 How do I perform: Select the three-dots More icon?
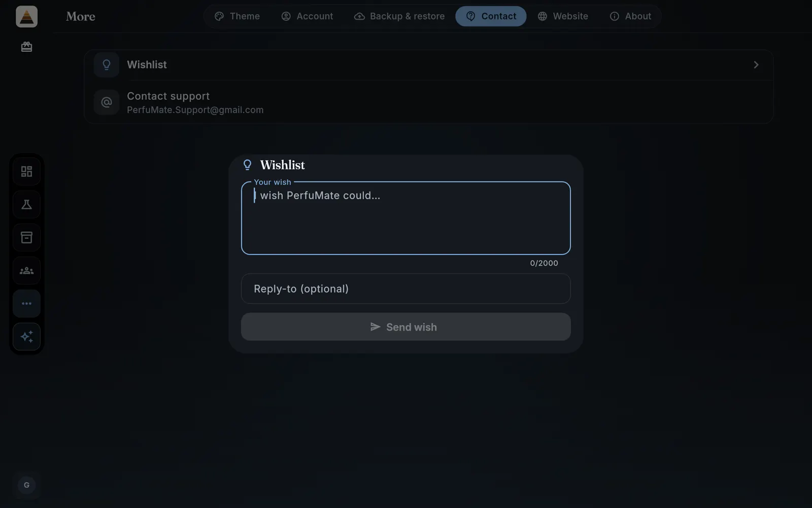(x=26, y=303)
